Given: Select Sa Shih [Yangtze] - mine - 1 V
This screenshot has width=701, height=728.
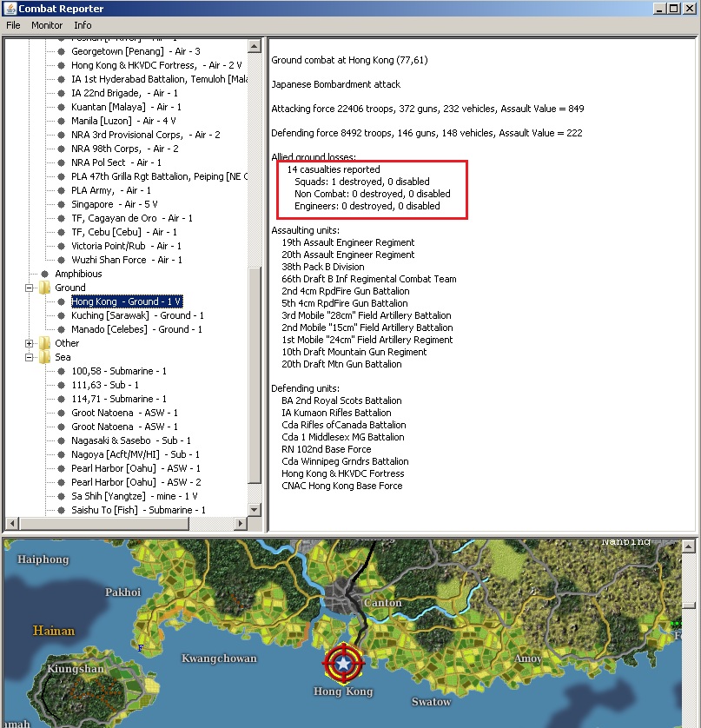Looking at the screenshot, I should tap(135, 496).
